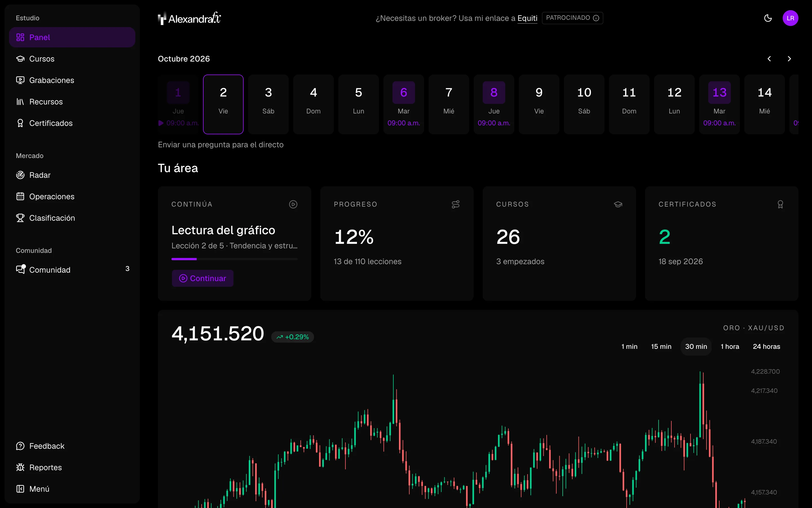
Task: Click the Radar target icon
Action: pos(20,175)
